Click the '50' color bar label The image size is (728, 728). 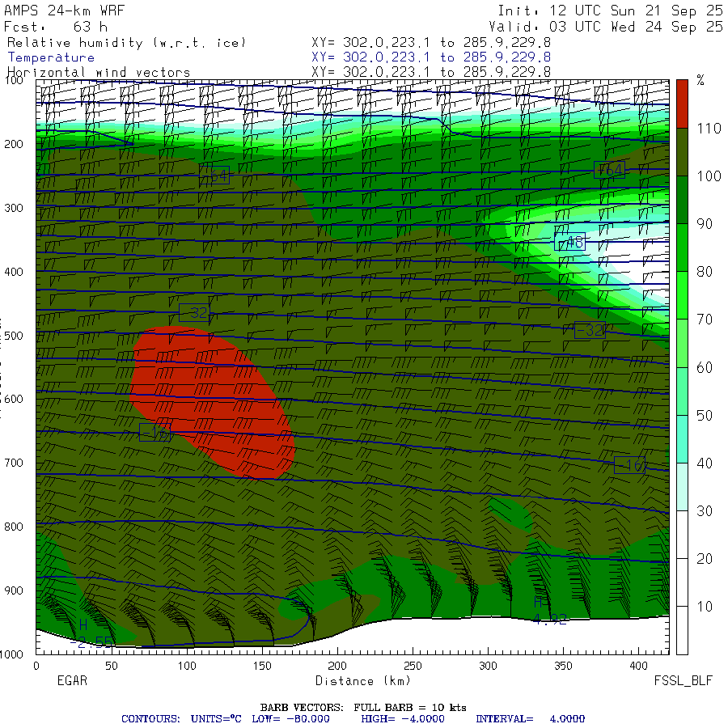pyautogui.click(x=705, y=415)
